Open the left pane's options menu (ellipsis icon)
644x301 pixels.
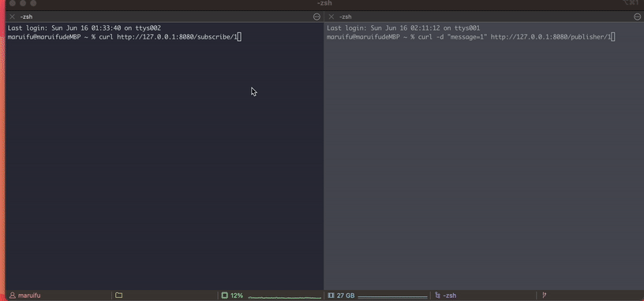pyautogui.click(x=316, y=17)
